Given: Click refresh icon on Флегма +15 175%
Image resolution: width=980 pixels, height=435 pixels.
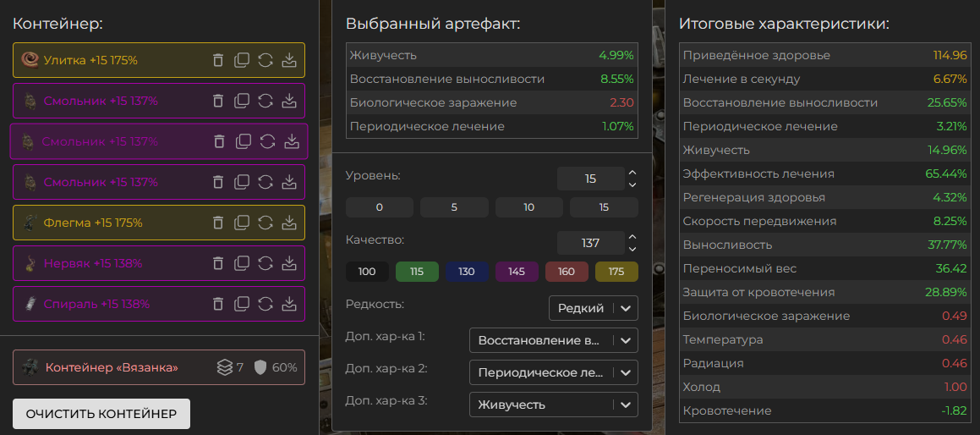Looking at the screenshot, I should click(266, 223).
